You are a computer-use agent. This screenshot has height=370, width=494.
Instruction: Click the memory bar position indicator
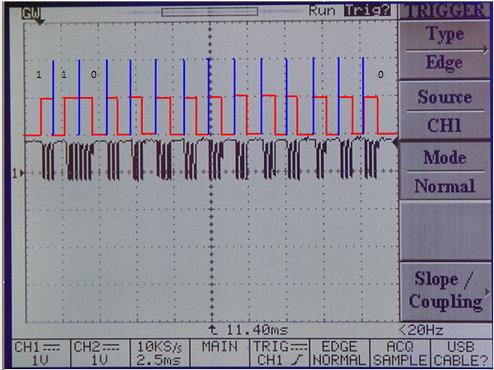pyautogui.click(x=210, y=12)
